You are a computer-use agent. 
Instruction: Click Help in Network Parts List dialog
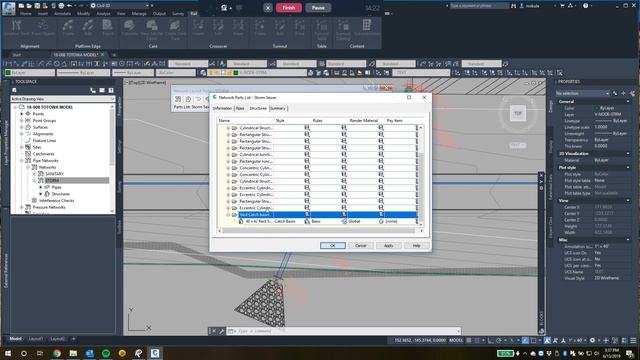[416, 245]
